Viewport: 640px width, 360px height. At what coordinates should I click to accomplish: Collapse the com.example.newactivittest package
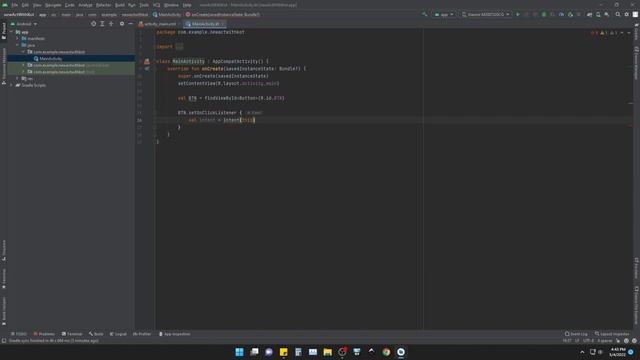point(23,52)
